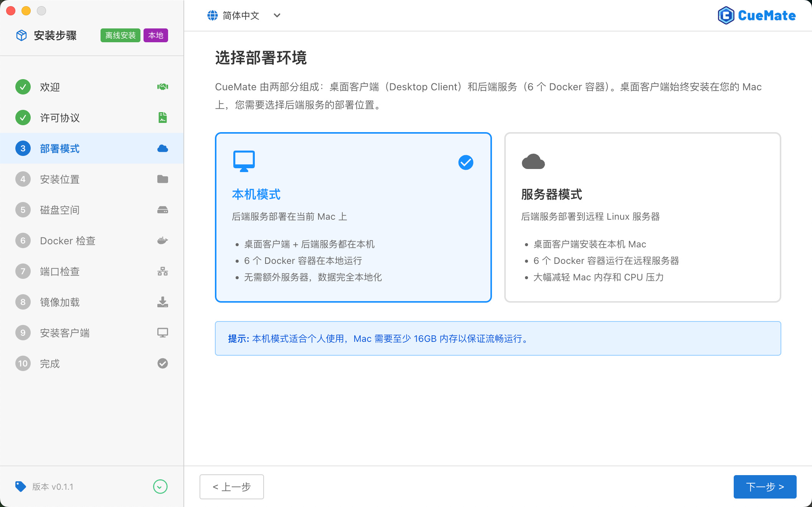Select the 本机模式 deployment option
This screenshot has height=507, width=812.
pyautogui.click(x=353, y=217)
